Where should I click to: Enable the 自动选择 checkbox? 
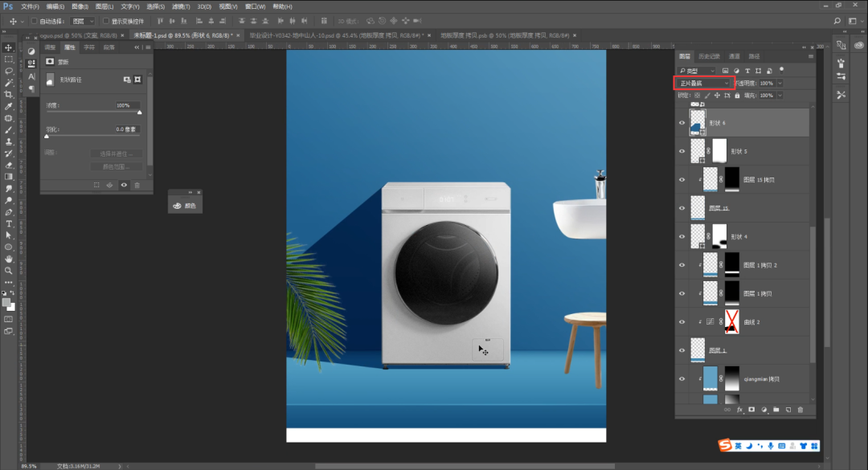coord(35,21)
